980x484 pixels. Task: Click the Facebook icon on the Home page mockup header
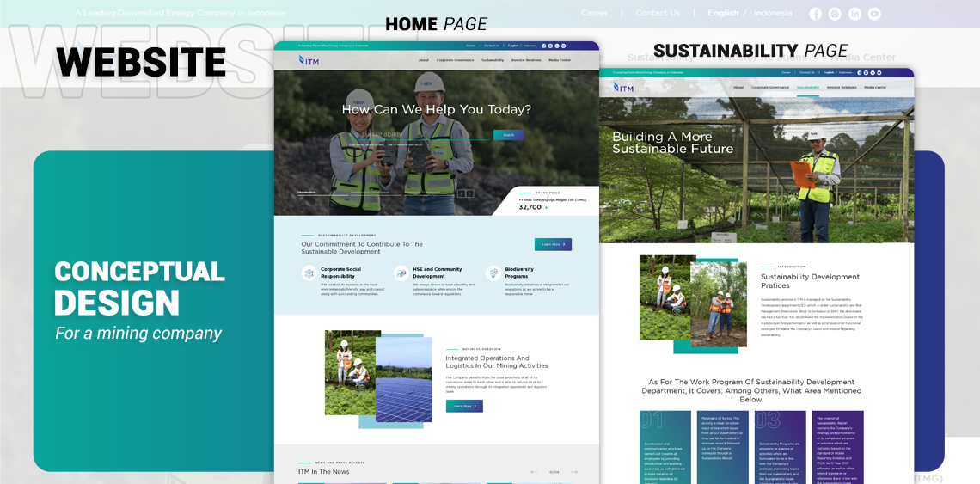coord(544,46)
